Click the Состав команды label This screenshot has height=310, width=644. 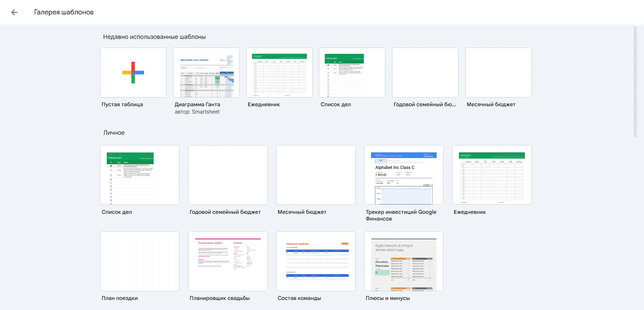point(299,298)
